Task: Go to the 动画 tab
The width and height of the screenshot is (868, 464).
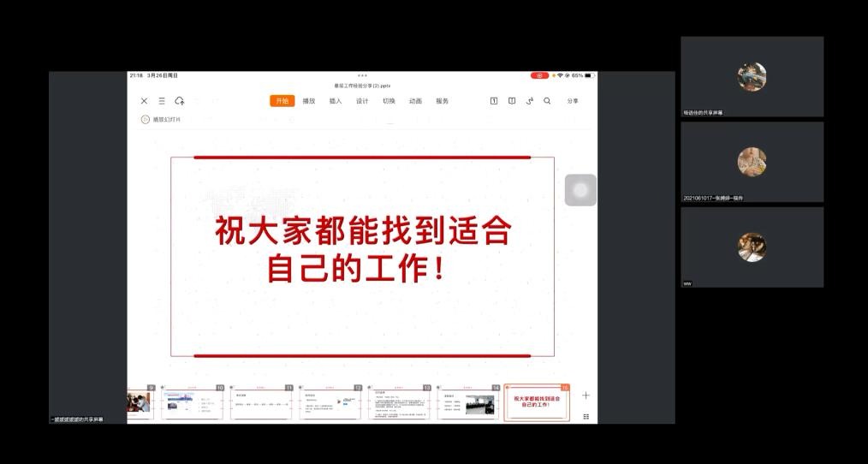Action: (415, 101)
